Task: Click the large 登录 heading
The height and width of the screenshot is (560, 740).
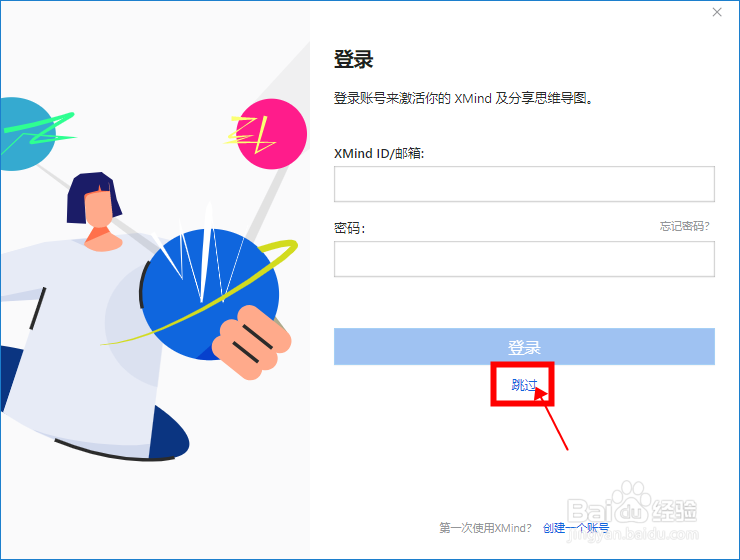Action: click(x=353, y=59)
